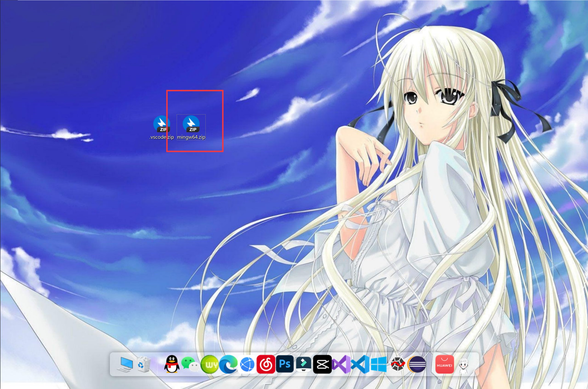This screenshot has height=389, width=588.
Task: Open Huawei AppGallery store icon
Action: coord(445,364)
